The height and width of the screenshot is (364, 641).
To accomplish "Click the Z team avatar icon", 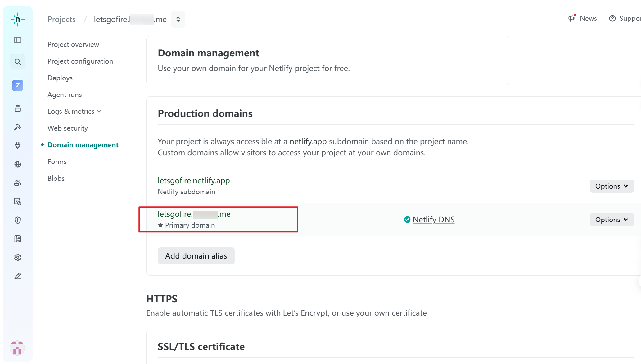I will [18, 85].
